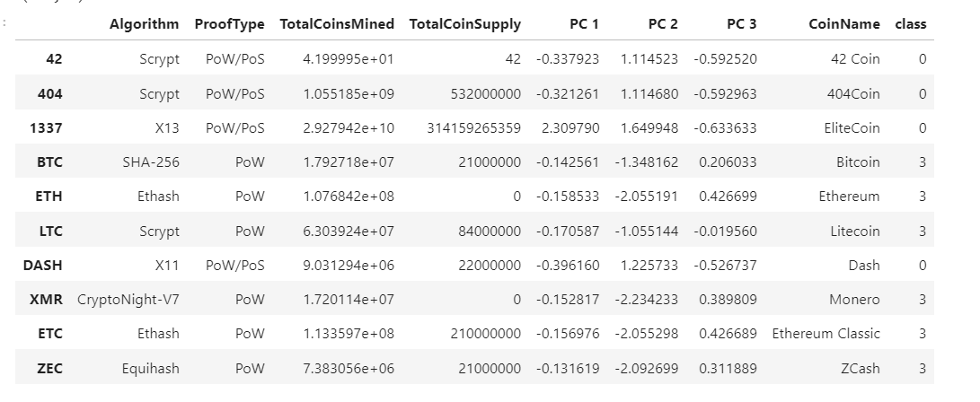Click the TotalCoinsMined column header
Viewport: 980px width, 402px height.
tap(337, 24)
